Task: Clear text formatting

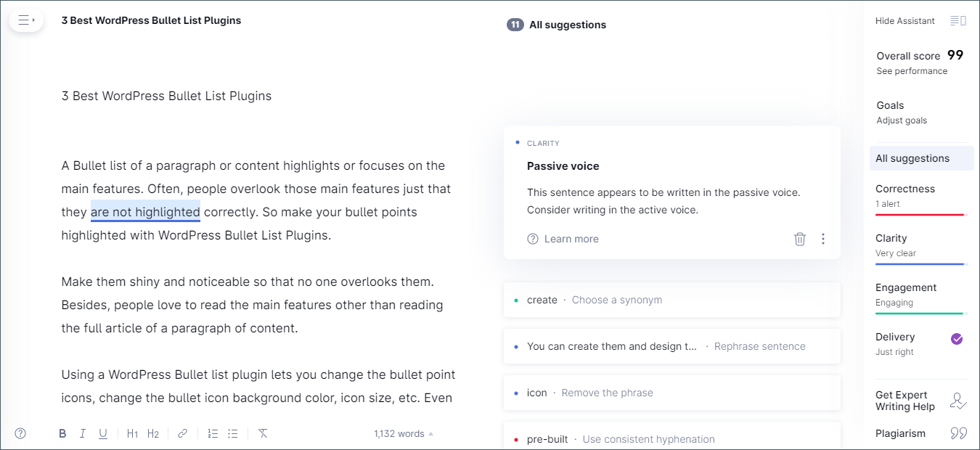Action: (263, 433)
